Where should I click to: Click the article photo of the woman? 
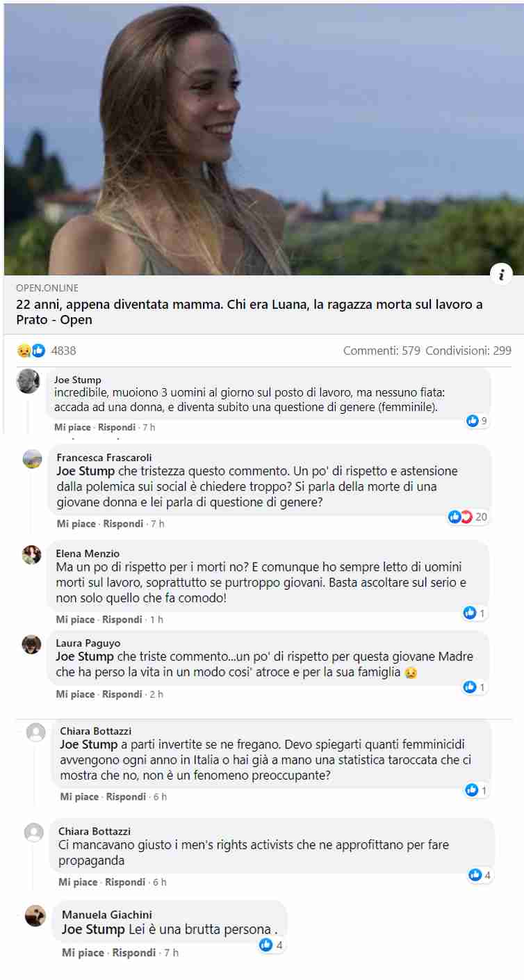[263, 139]
